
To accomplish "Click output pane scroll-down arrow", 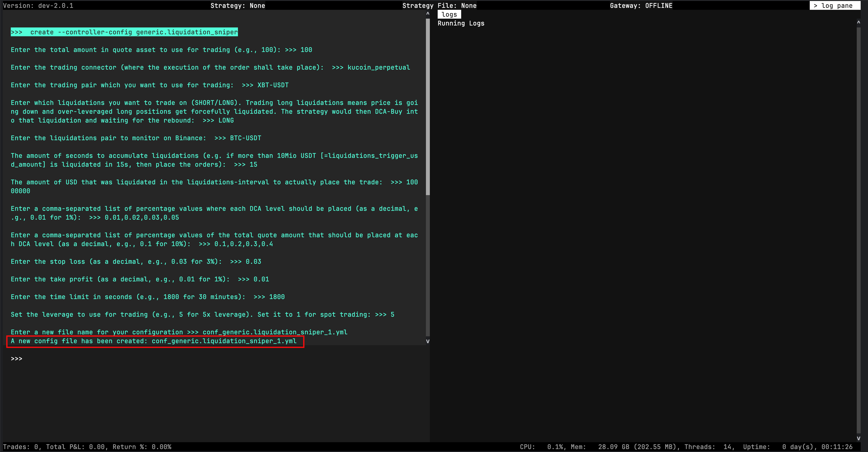I will pyautogui.click(x=428, y=341).
